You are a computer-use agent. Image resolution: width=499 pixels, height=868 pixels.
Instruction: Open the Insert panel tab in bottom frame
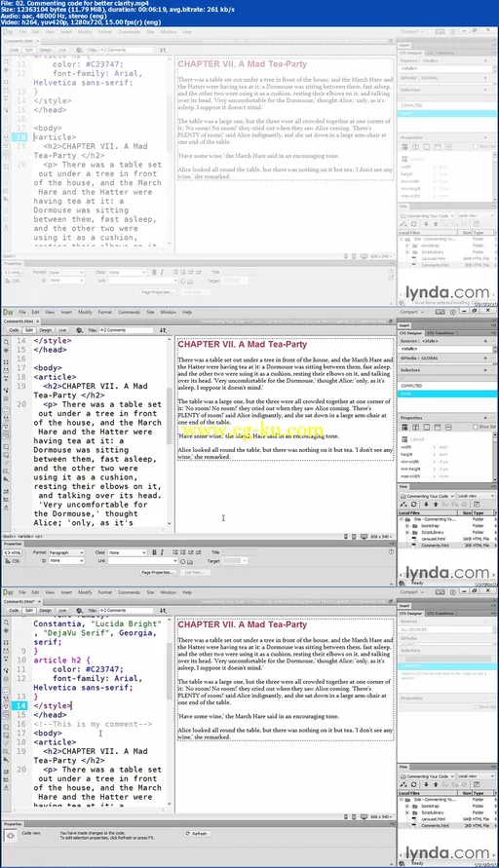point(404,606)
